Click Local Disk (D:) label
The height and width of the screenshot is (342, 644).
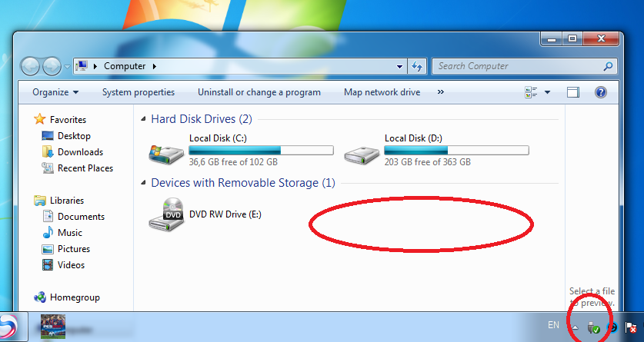(x=414, y=138)
